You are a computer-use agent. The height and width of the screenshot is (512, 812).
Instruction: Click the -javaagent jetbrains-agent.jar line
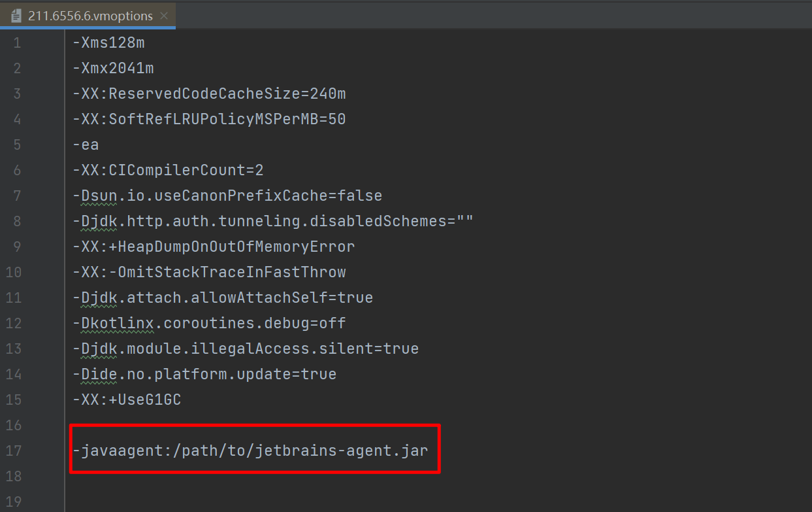(250, 451)
